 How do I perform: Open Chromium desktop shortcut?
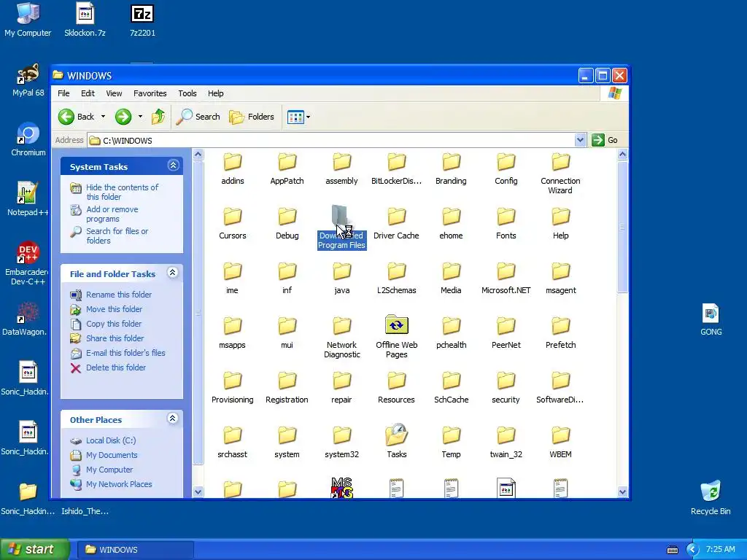(28, 139)
